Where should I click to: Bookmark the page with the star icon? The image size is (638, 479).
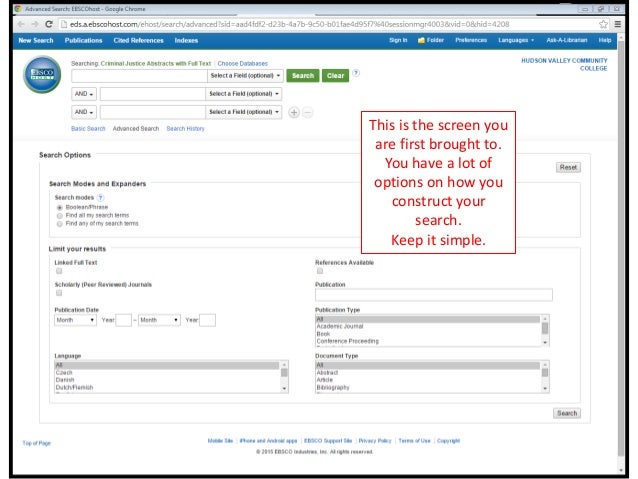pos(603,24)
